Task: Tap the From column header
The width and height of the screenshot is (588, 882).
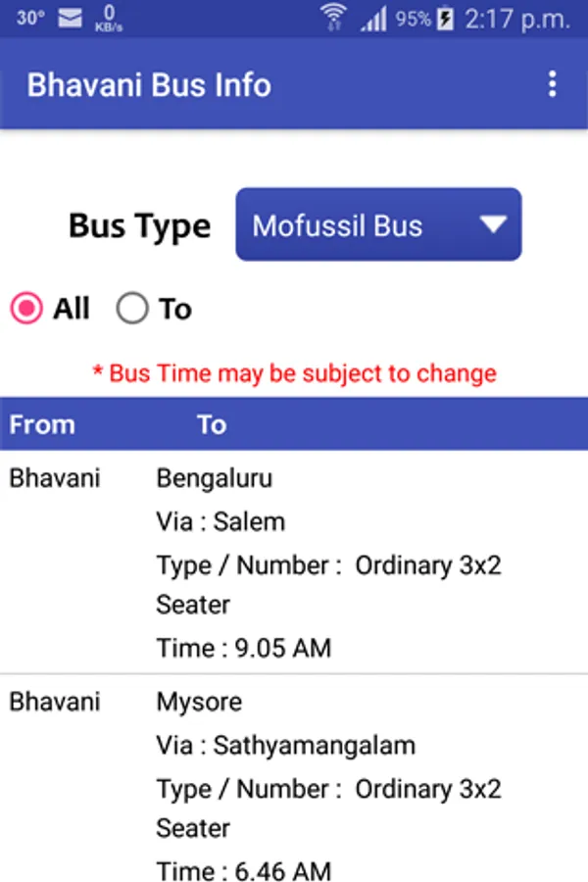Action: 42,424
